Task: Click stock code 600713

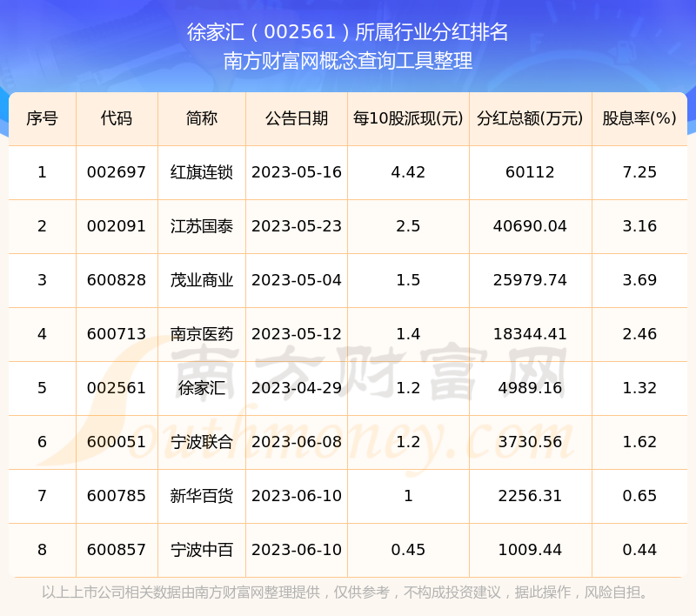Action: tap(117, 334)
